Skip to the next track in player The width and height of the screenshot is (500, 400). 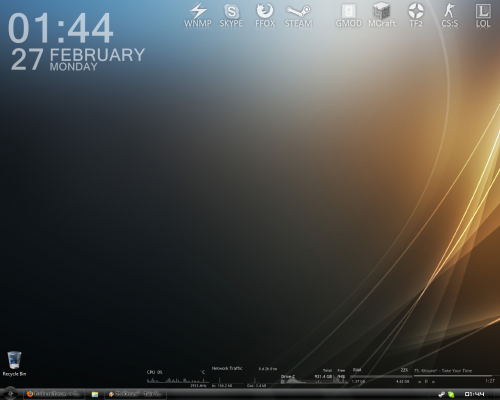(433, 382)
